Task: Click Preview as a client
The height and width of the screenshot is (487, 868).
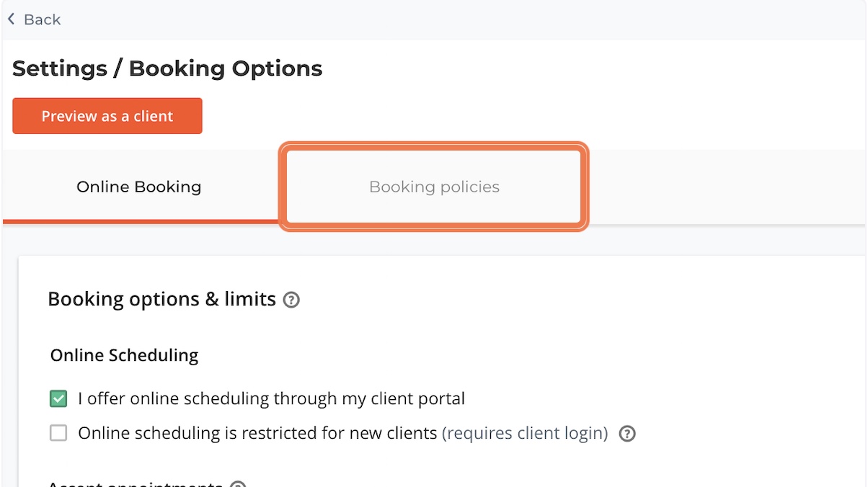Action: click(107, 115)
